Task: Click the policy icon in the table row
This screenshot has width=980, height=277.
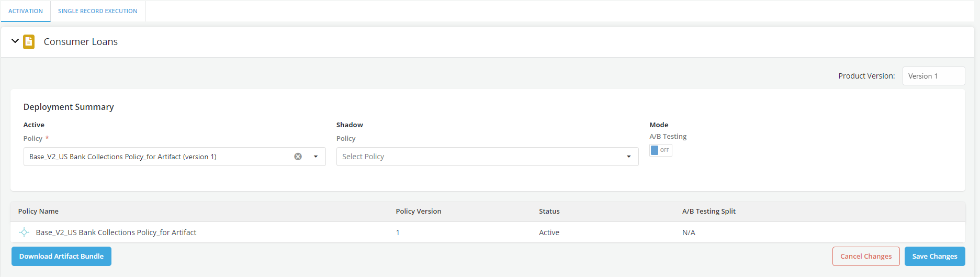Action: click(x=24, y=232)
